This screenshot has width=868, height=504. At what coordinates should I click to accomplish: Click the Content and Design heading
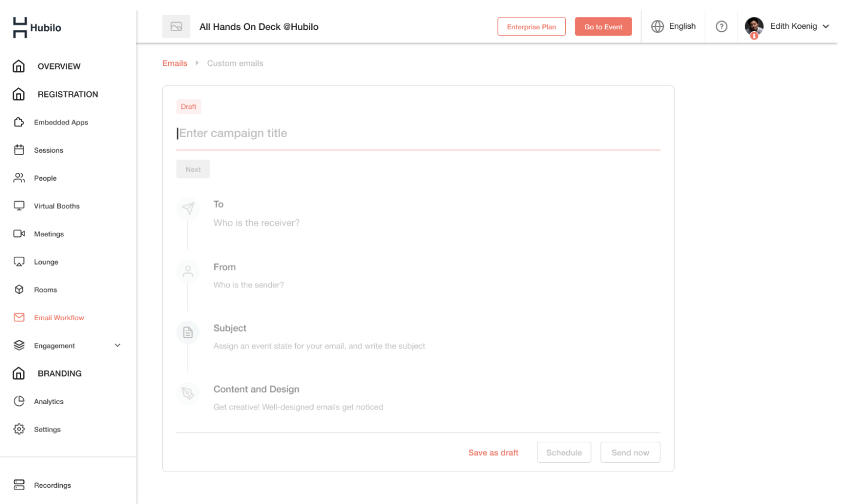(256, 389)
